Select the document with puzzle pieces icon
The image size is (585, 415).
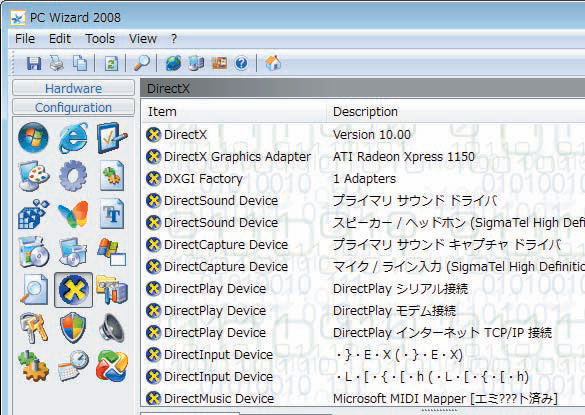(112, 176)
